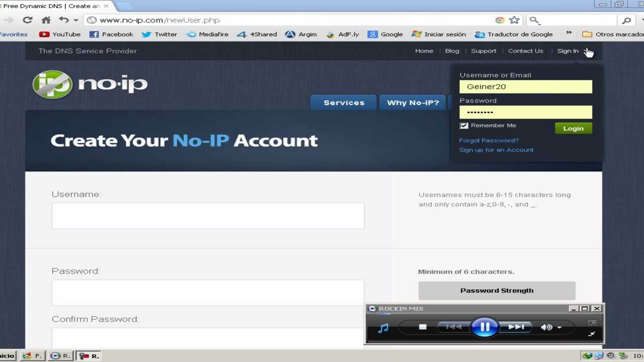Open the volume dropdown arrow in player
Image resolution: width=644 pixels, height=362 pixels.
559,328
